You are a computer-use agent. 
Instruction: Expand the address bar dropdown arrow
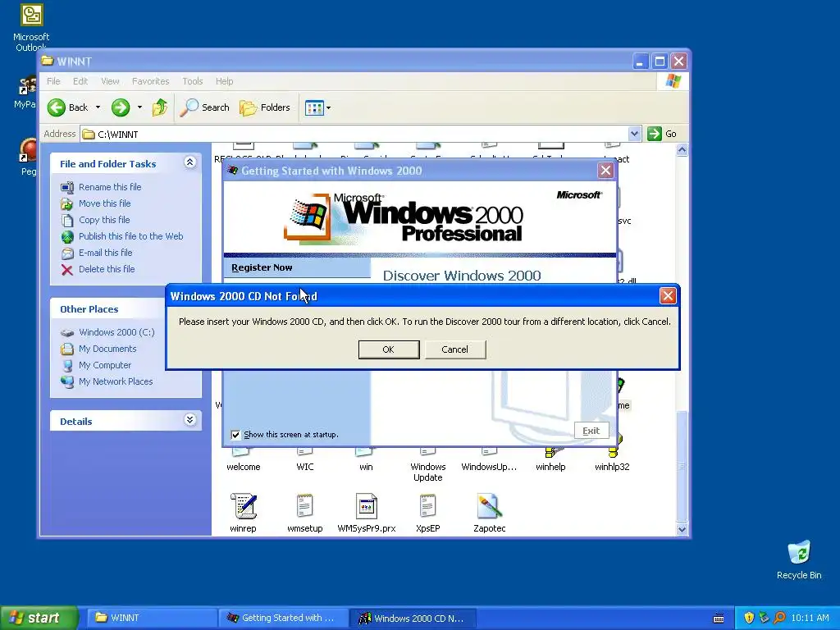[634, 134]
